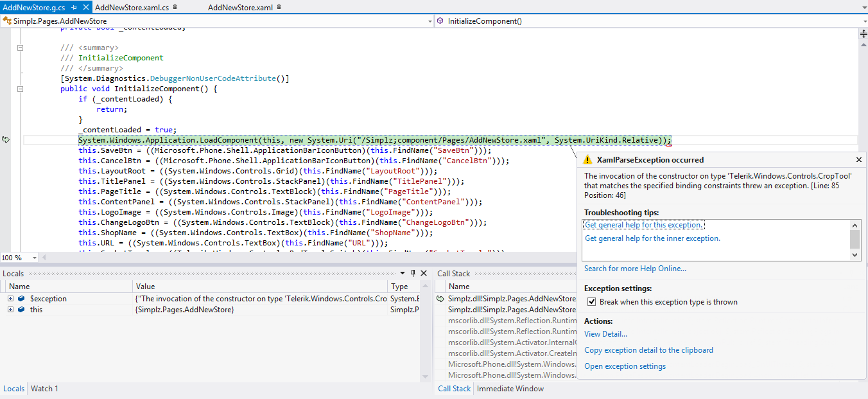Click current statement arrow in the editor margin
Viewport: 868px width, 399px height.
point(6,140)
